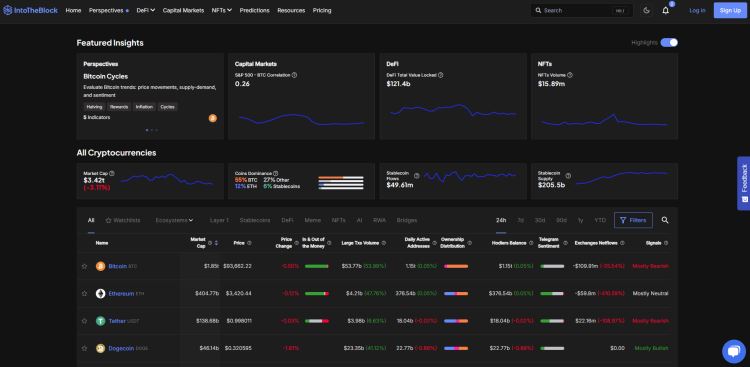Star Dogecoin as favorite
This screenshot has height=367, width=750.
[x=85, y=348]
